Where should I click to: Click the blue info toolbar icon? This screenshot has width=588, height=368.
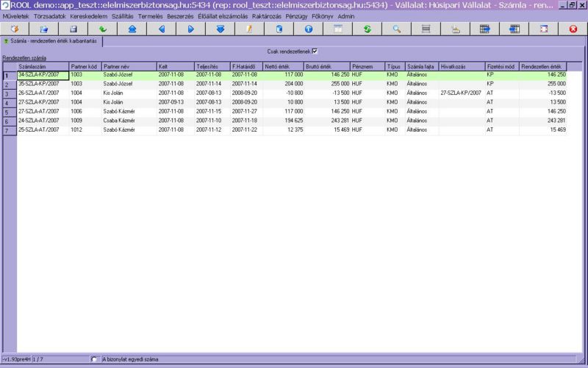(x=309, y=29)
